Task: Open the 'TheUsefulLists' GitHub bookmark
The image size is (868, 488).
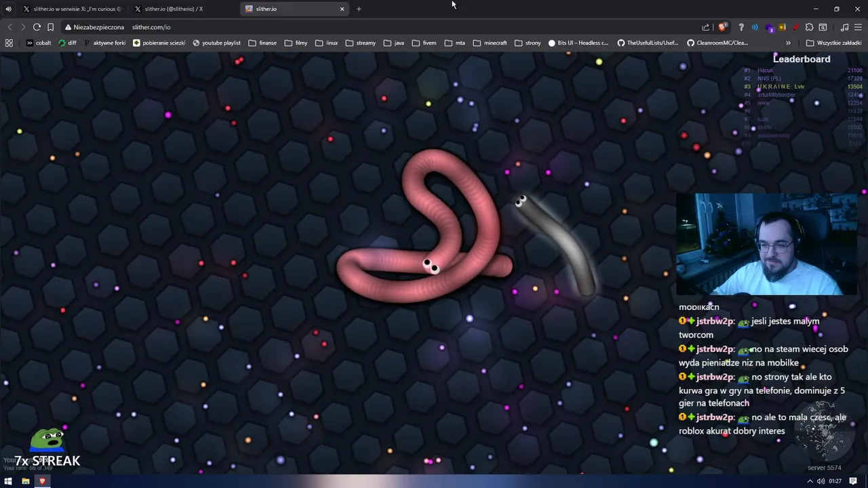Action: (647, 43)
